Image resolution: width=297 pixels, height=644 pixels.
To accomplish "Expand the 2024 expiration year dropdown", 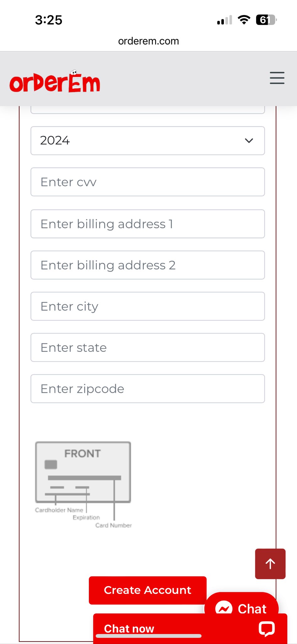I will coord(148,141).
